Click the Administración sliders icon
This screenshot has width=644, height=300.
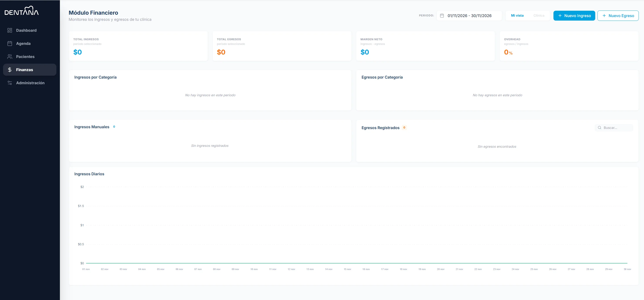click(10, 83)
